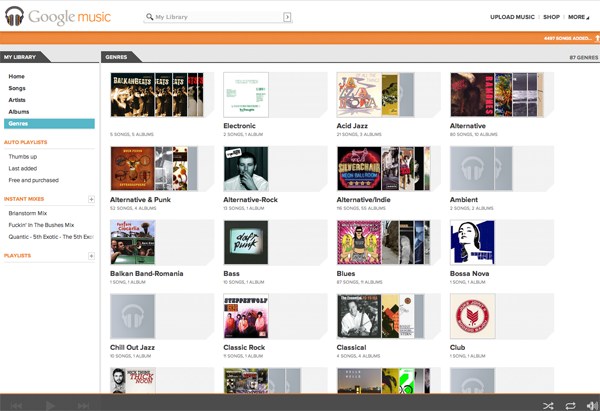Click the Blues genre title
Image resolution: width=600 pixels, height=411 pixels.
point(346,274)
